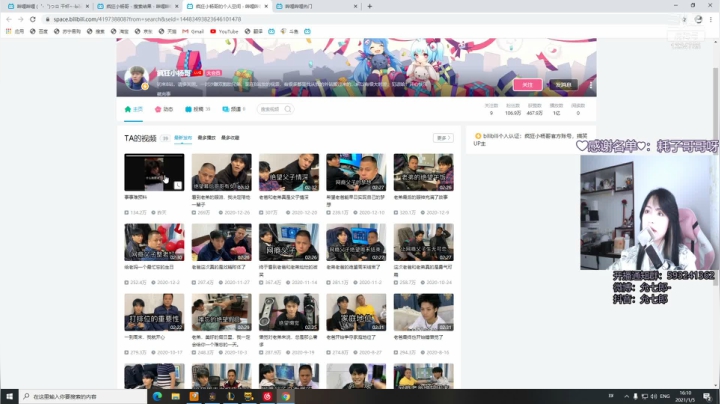Open the video thumbnail dated 2020-10-24
720x404 pixels.
click(423, 242)
